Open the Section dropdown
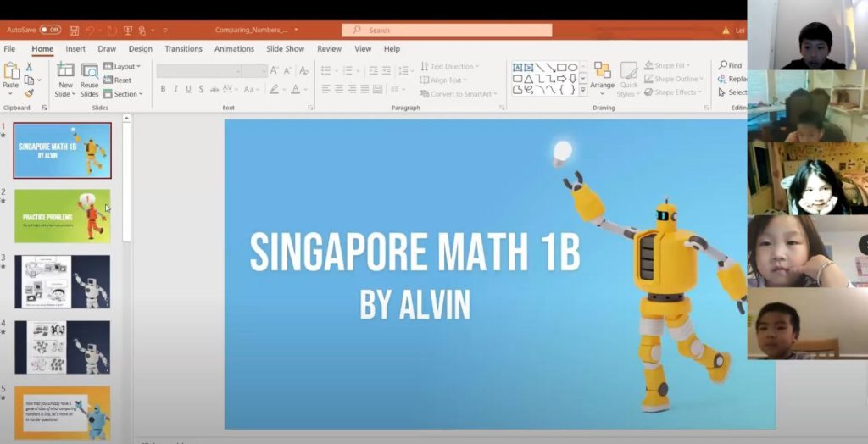 (123, 94)
